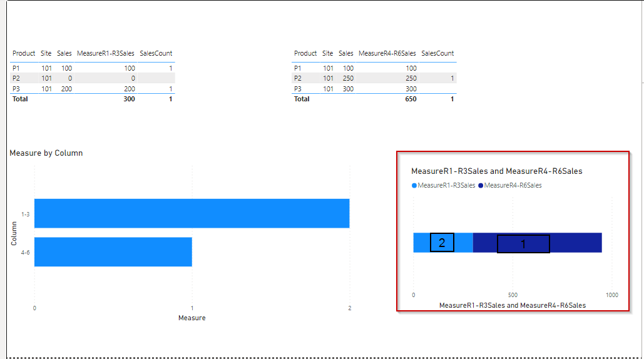
Task: Select MeasureR4-R6Sales column header in table
Action: (x=387, y=53)
